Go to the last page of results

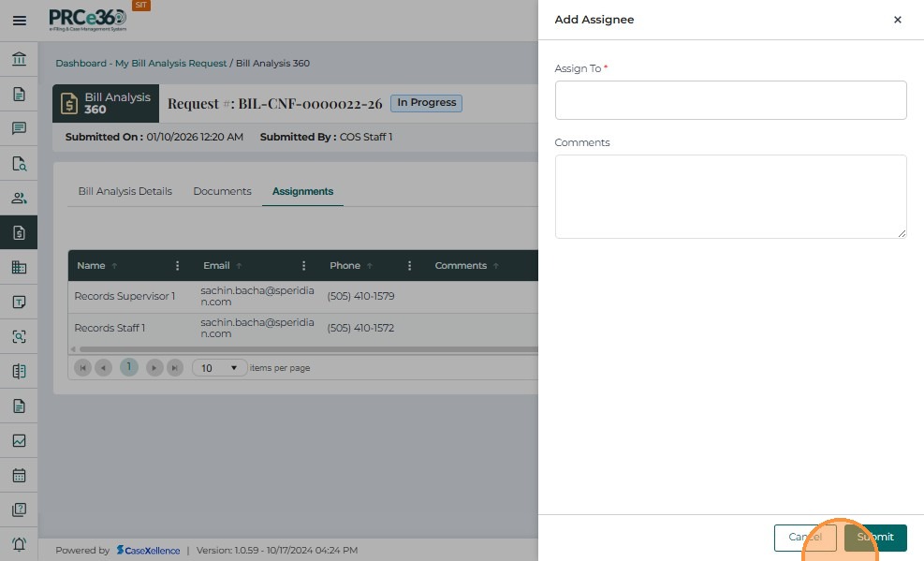(175, 368)
